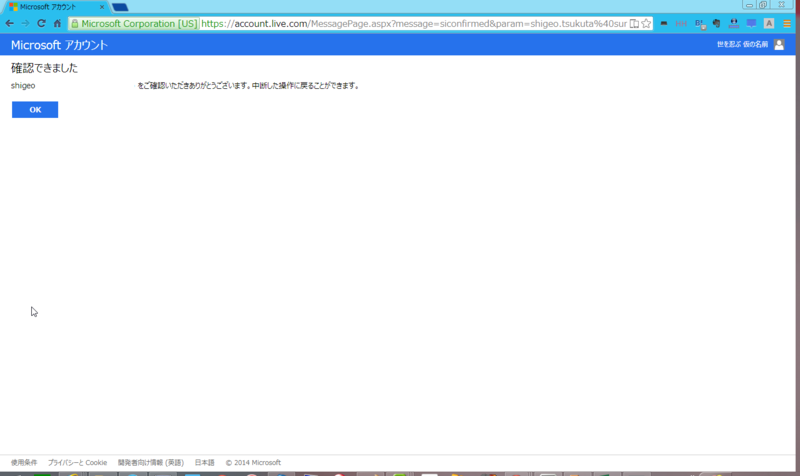Open the blue speech bubble extension

pyautogui.click(x=751, y=23)
